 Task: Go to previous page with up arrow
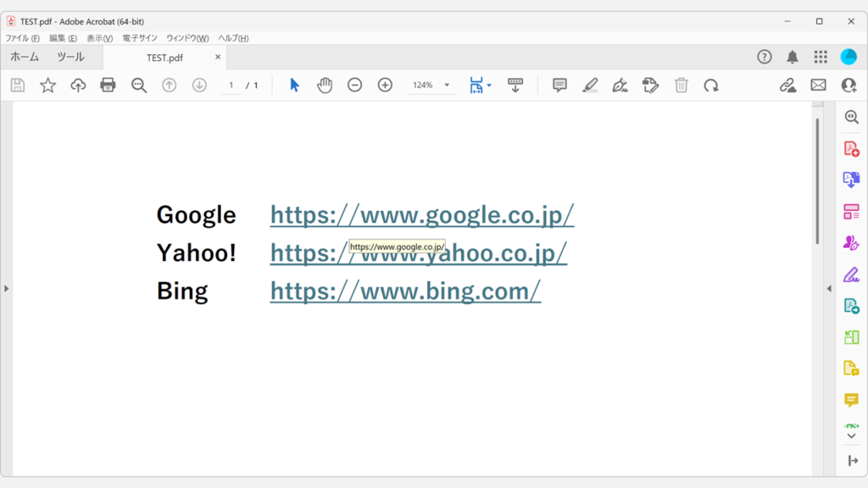tap(169, 86)
